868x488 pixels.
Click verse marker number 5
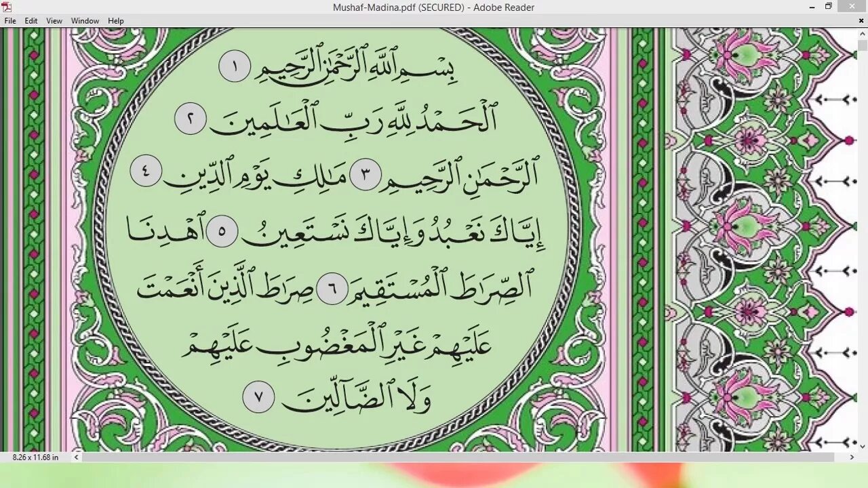pos(222,231)
